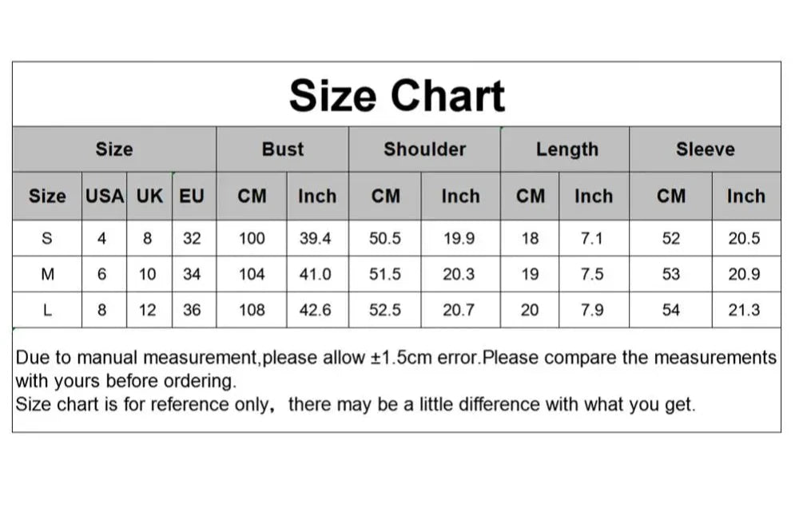
Task: Select the L size row label
Action: (47, 310)
